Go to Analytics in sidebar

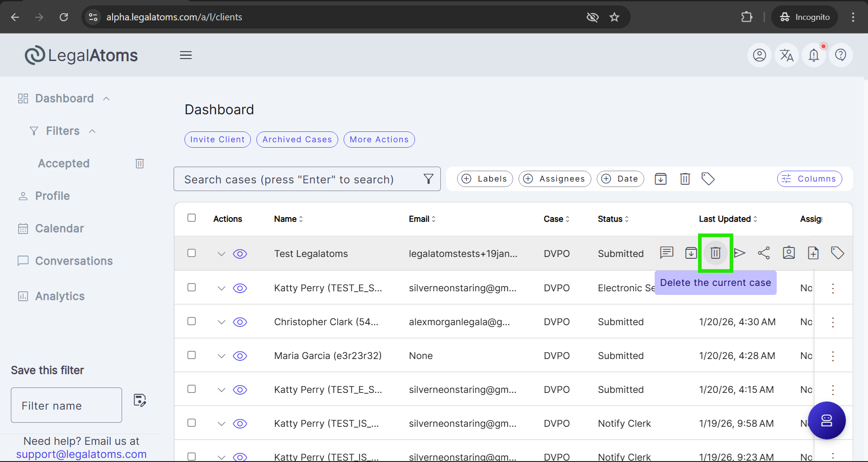pyautogui.click(x=60, y=296)
